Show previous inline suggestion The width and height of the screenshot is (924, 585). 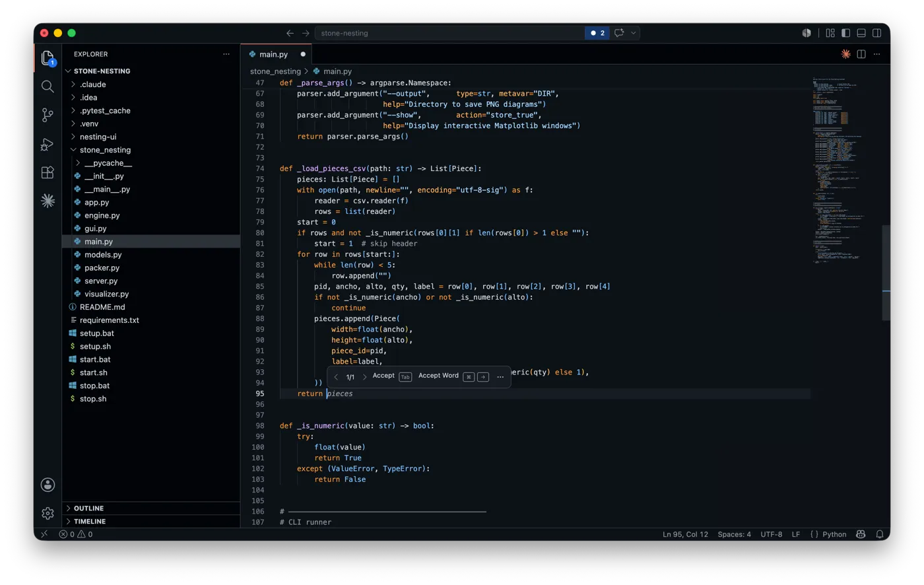click(336, 377)
